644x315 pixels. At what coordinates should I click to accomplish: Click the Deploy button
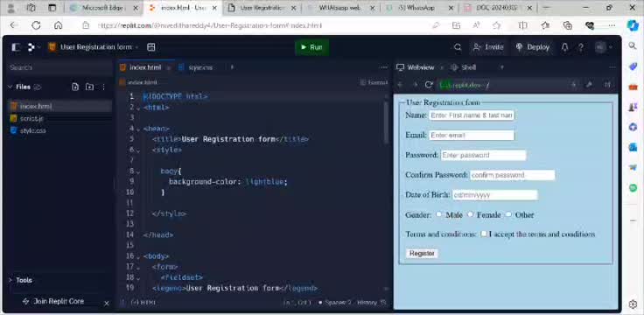533,47
